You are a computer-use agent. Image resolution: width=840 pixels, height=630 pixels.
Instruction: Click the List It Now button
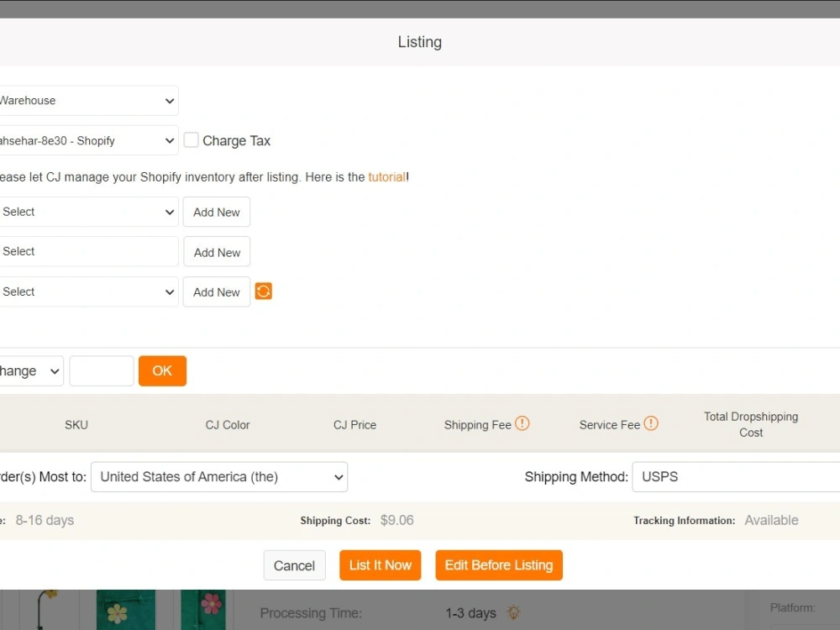[381, 565]
